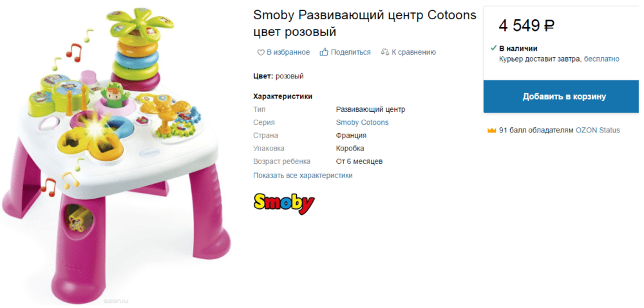This screenshot has width=644, height=308.
Task: Click the В избранное label
Action: tap(289, 52)
